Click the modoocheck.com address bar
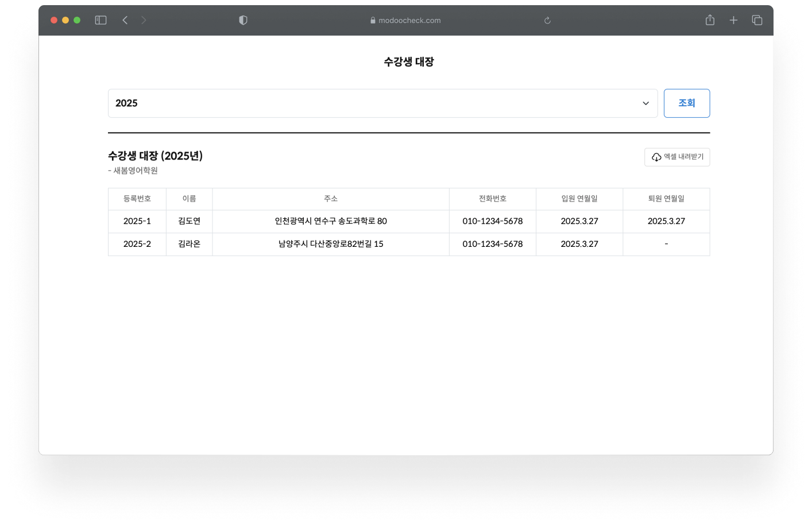 [405, 20]
